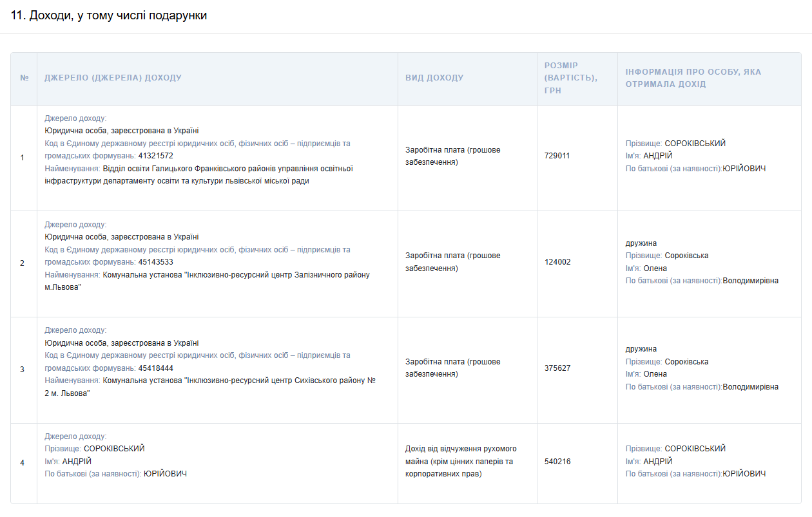The height and width of the screenshot is (517, 812).
Task: Click the income amount 540216
Action: click(x=557, y=462)
